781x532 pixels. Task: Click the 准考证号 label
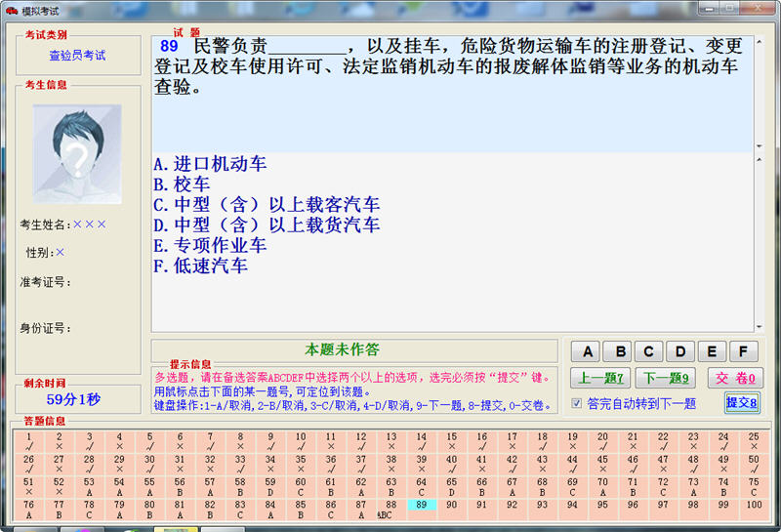point(45,282)
